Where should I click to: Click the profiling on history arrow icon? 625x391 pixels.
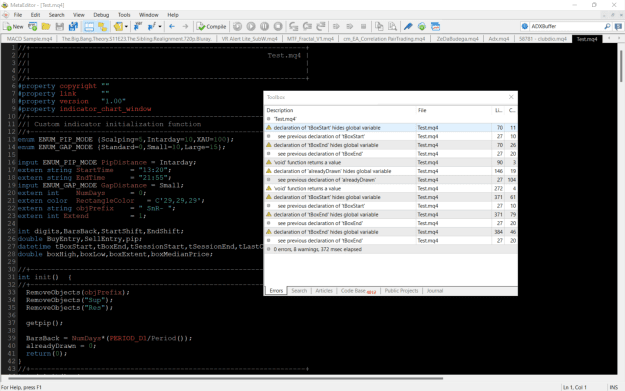350,27
